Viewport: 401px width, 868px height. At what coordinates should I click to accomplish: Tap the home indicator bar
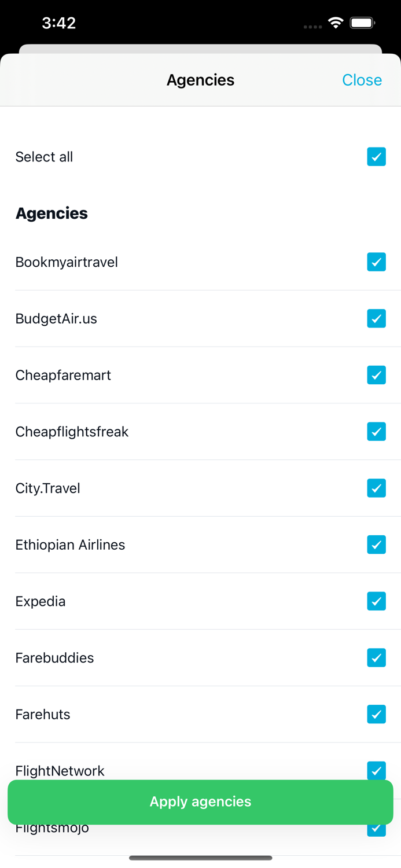(200, 858)
